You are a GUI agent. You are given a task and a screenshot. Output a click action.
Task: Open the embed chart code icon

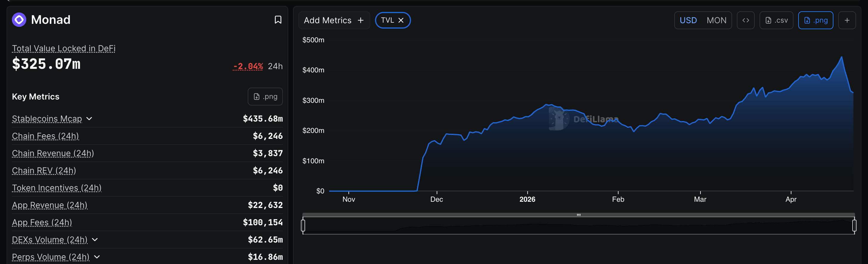(745, 21)
